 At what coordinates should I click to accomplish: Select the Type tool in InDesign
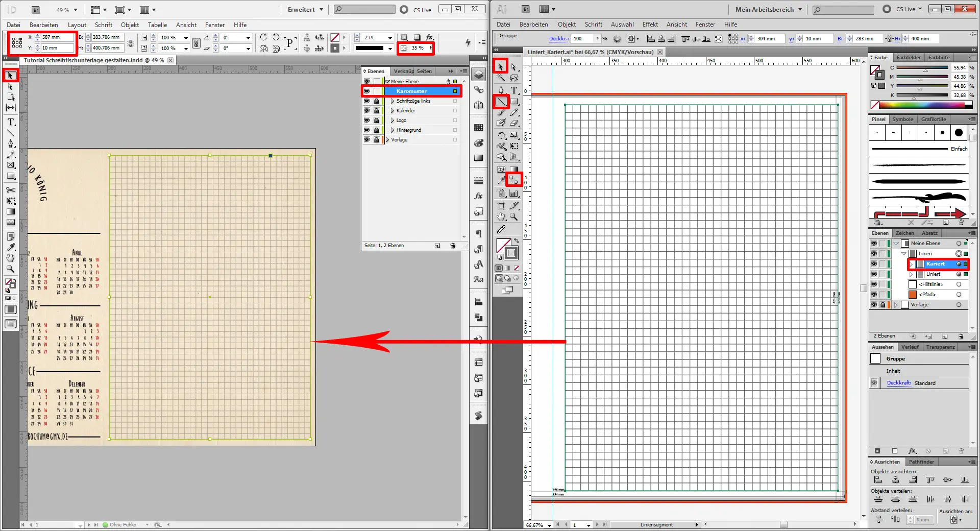point(10,122)
